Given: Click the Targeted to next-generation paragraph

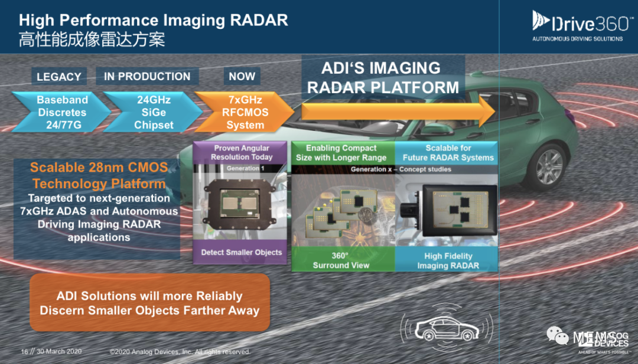Looking at the screenshot, I should 99,218.
